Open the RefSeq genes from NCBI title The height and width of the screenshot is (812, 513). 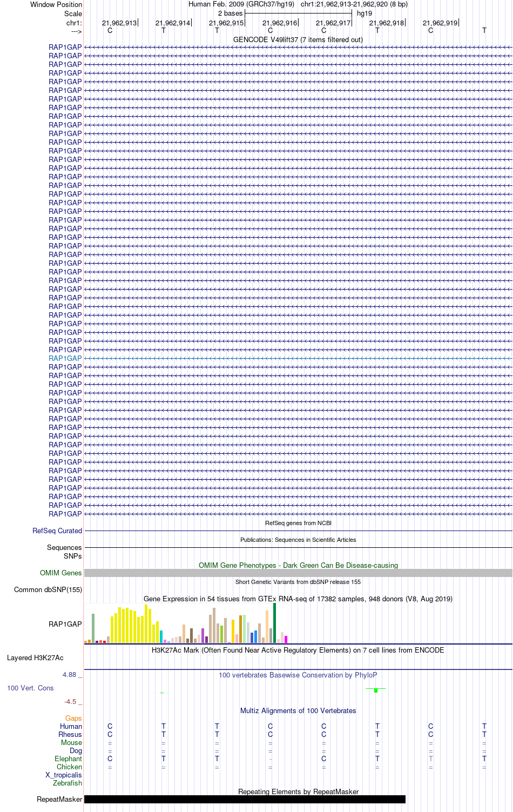(298, 523)
